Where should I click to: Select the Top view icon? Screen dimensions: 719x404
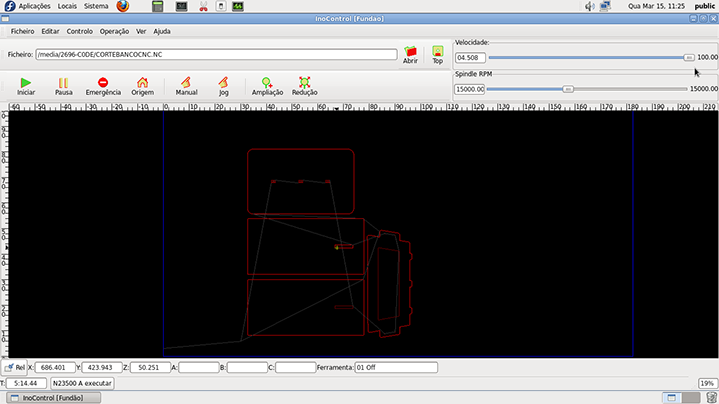click(x=437, y=55)
